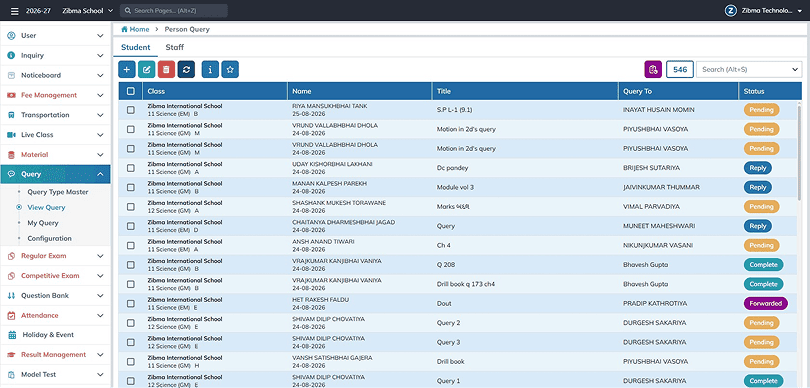Click the Regular Exam sidebar icon
810x388 pixels.
pyautogui.click(x=11, y=256)
